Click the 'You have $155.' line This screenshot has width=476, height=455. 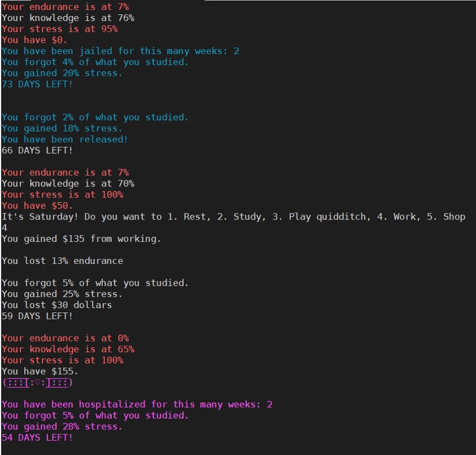tap(40, 371)
